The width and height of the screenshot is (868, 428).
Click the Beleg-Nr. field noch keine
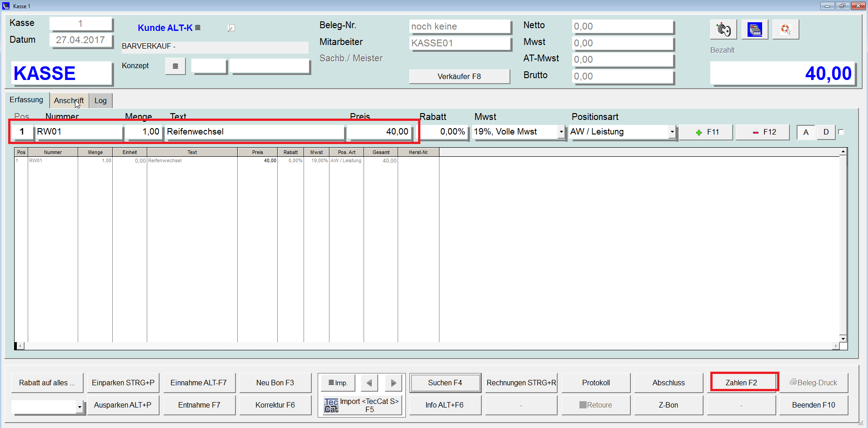(x=460, y=26)
